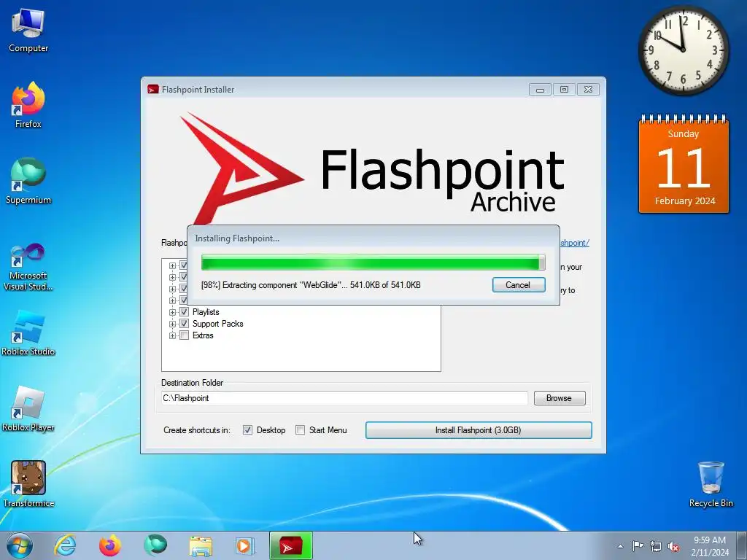Viewport: 747px width, 560px height.
Task: Select the Support Packs tree item label
Action: [217, 324]
